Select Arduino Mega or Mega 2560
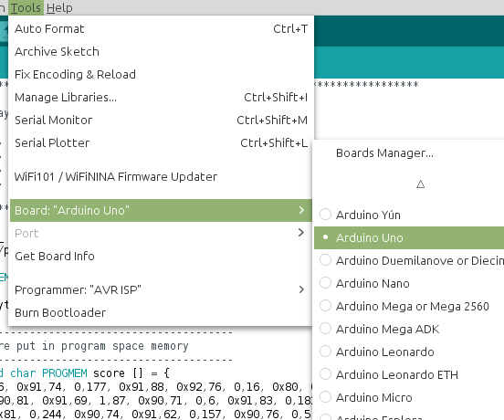Viewport: 504px width, 420px height. tap(409, 306)
